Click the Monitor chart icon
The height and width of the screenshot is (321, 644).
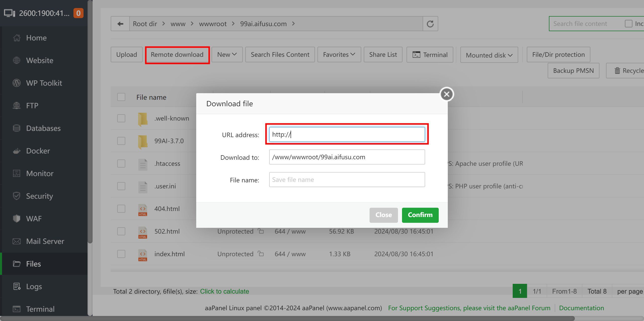(x=17, y=173)
